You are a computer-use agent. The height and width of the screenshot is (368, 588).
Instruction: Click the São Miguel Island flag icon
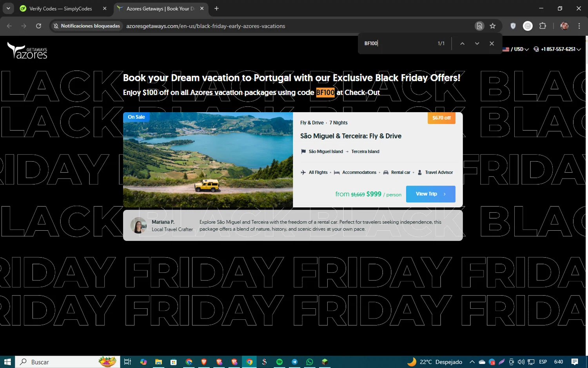(x=303, y=151)
